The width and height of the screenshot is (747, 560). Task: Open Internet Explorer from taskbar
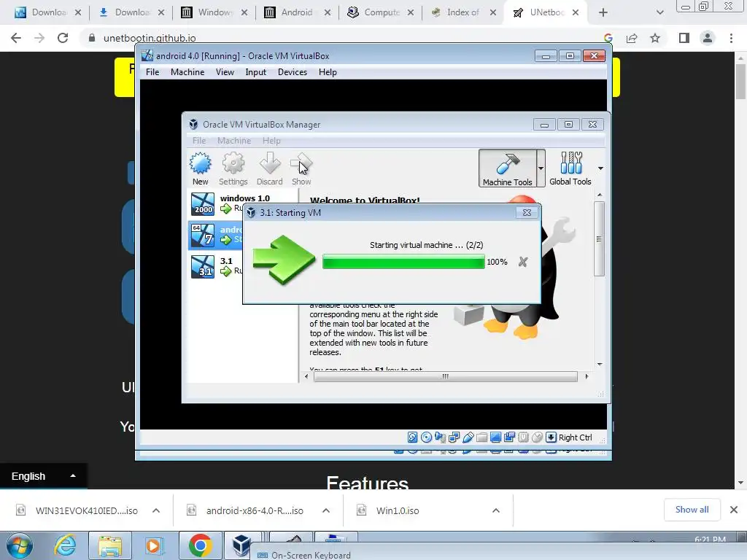point(65,545)
